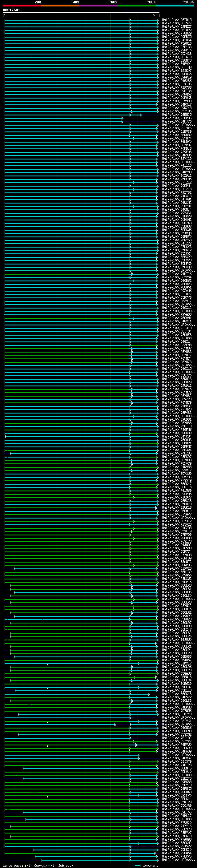197x868 pixels.
Task: Click the purple ~60% identity legend segment
Action: point(99,6)
